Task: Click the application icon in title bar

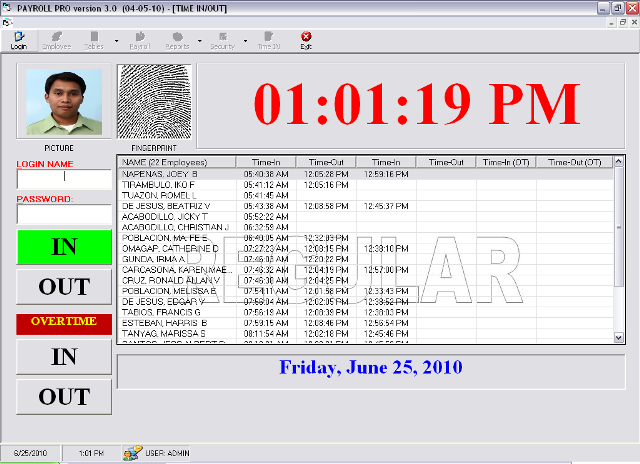Action: click(x=7, y=8)
